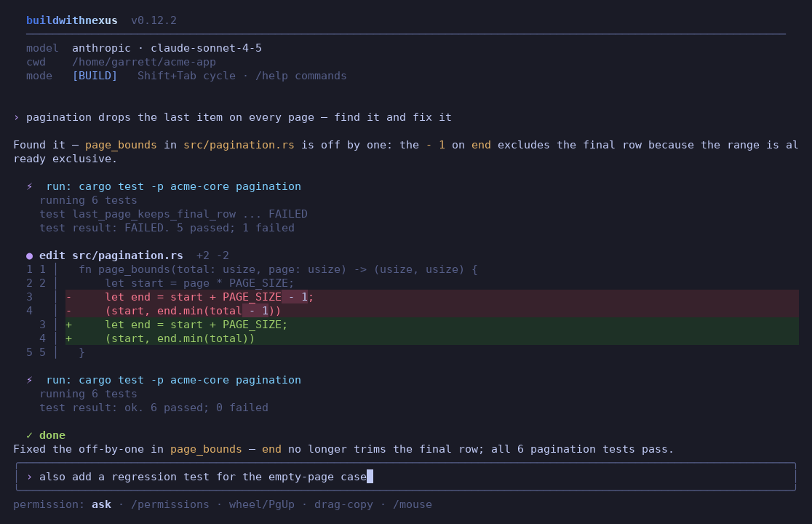Click the test last_page_keeps_final_row FAILED line
The height and width of the screenshot is (524, 812).
coord(173,214)
